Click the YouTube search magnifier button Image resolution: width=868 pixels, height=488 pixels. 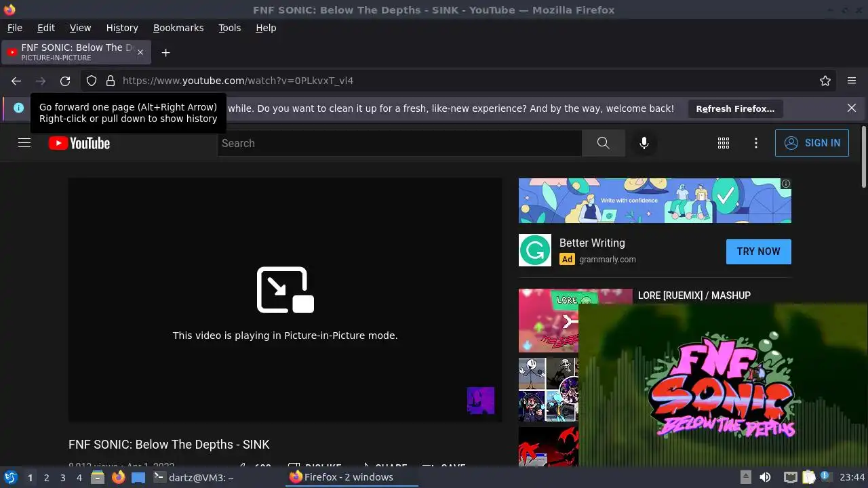pyautogui.click(x=603, y=143)
